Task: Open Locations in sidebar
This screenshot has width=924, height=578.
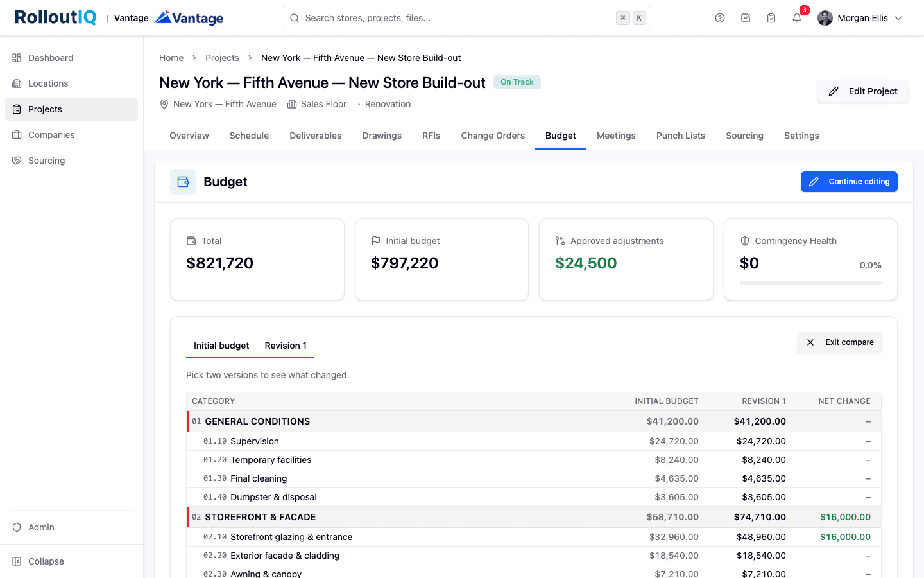Action: tap(71, 83)
